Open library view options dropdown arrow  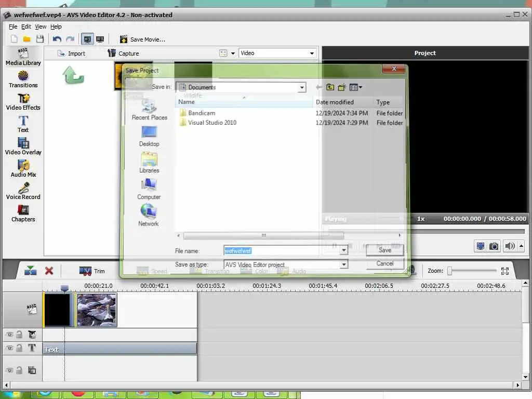pyautogui.click(x=233, y=54)
